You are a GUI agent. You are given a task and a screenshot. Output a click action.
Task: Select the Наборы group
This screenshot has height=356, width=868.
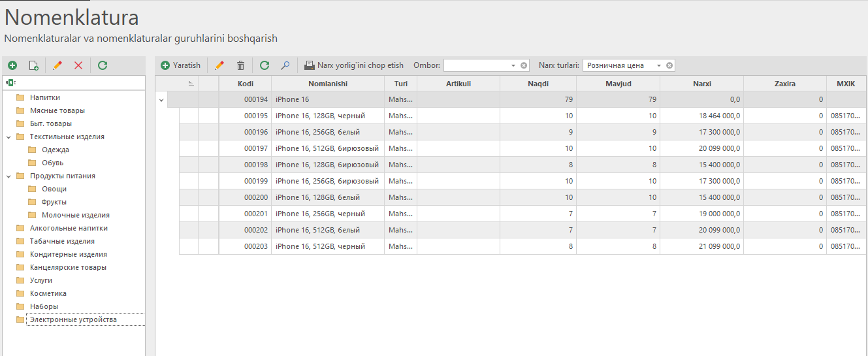(x=44, y=306)
